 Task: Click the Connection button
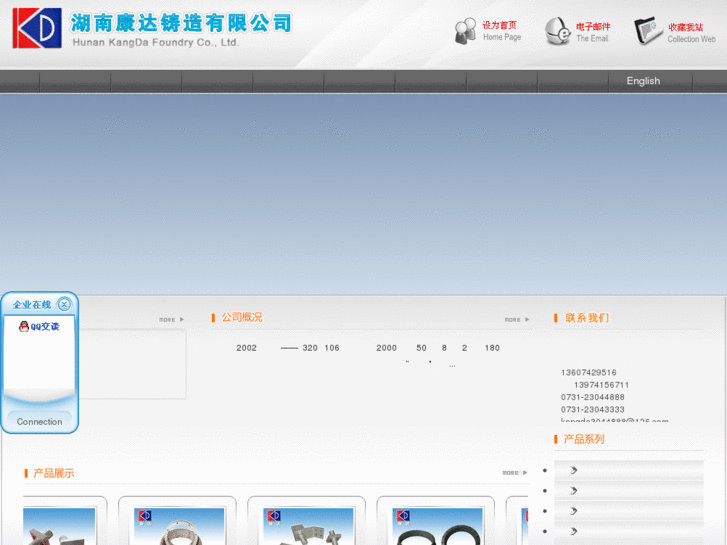click(x=39, y=422)
